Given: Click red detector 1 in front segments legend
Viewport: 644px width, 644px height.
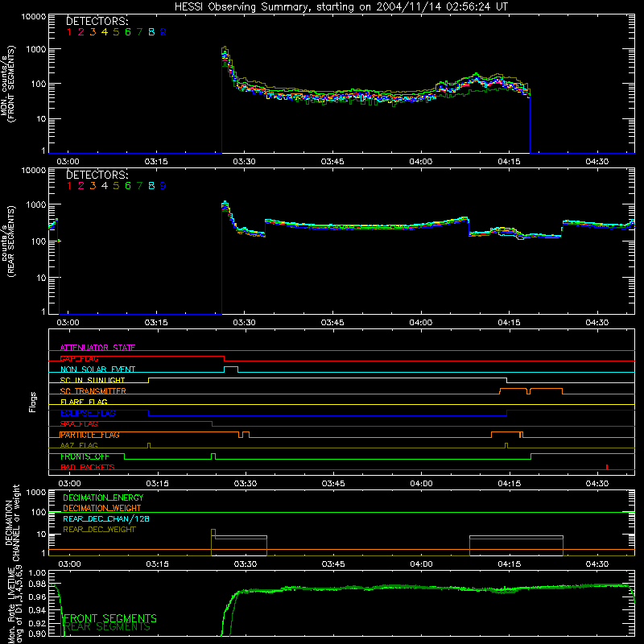Looking at the screenshot, I should (69, 32).
